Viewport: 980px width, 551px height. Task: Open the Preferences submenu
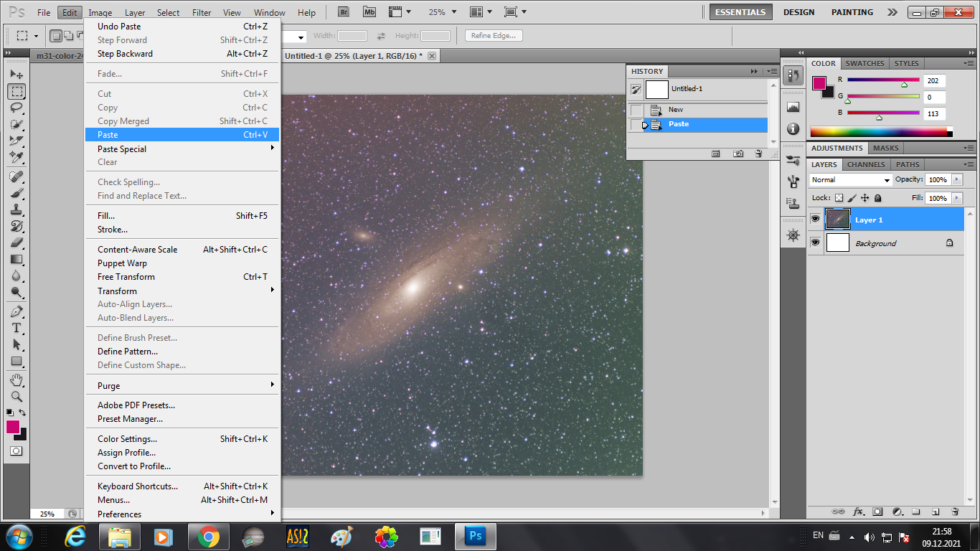point(182,514)
